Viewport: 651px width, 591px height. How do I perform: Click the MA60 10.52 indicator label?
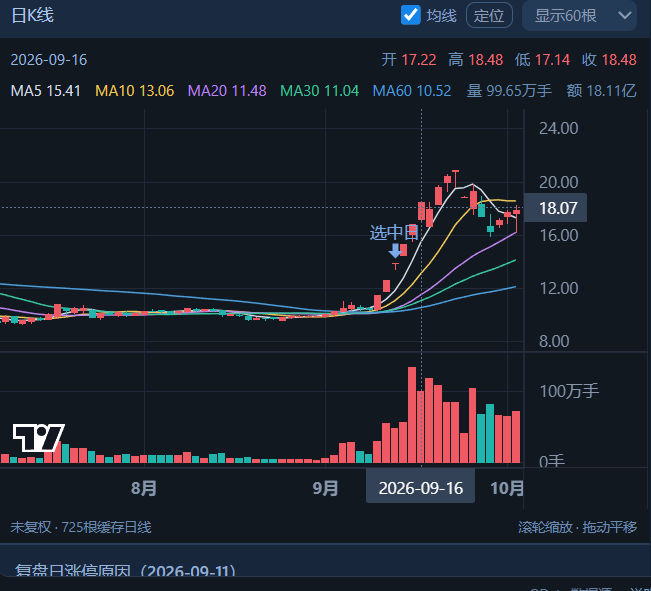(412, 91)
